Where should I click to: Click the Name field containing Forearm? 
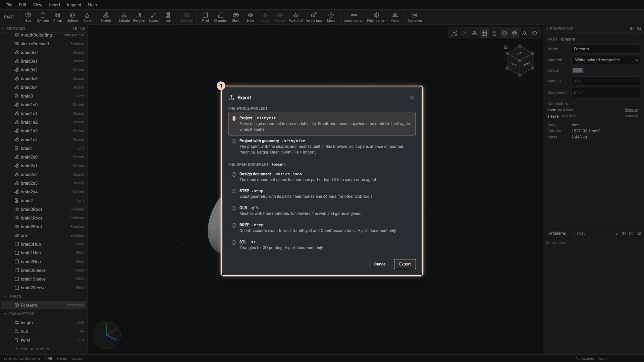[x=606, y=49]
